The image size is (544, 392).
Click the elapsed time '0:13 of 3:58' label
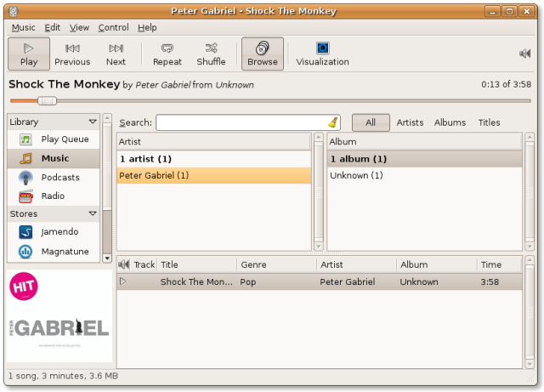point(507,84)
